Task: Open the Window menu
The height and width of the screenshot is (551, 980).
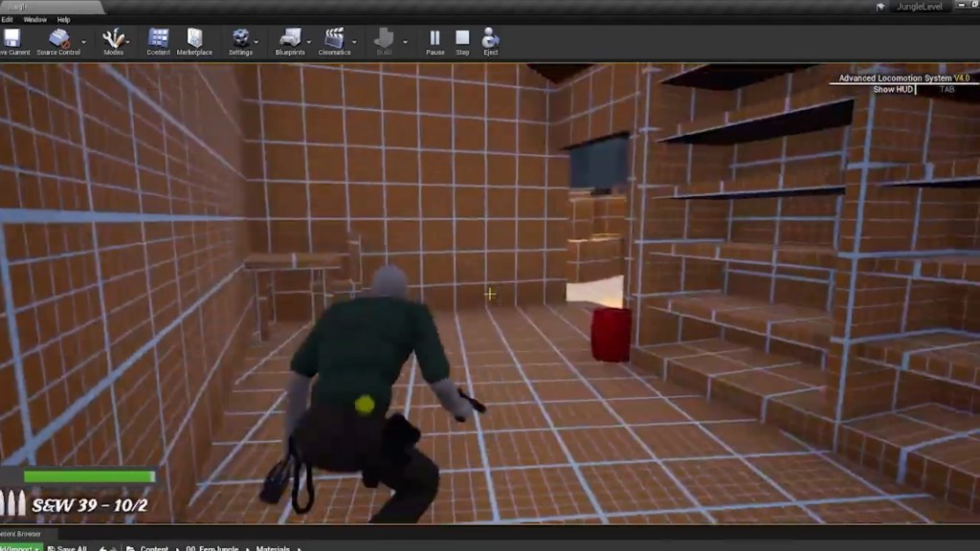Action: [x=34, y=19]
